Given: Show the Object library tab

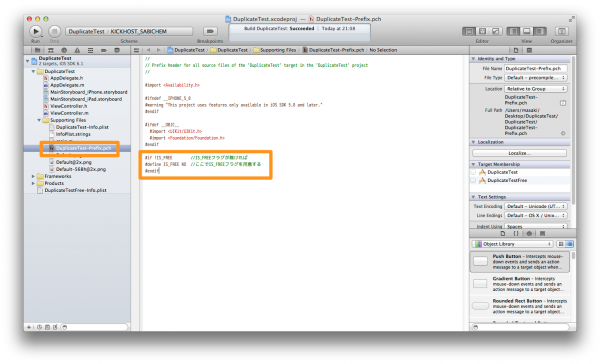Looking at the screenshot, I should pyautogui.click(x=529, y=233).
